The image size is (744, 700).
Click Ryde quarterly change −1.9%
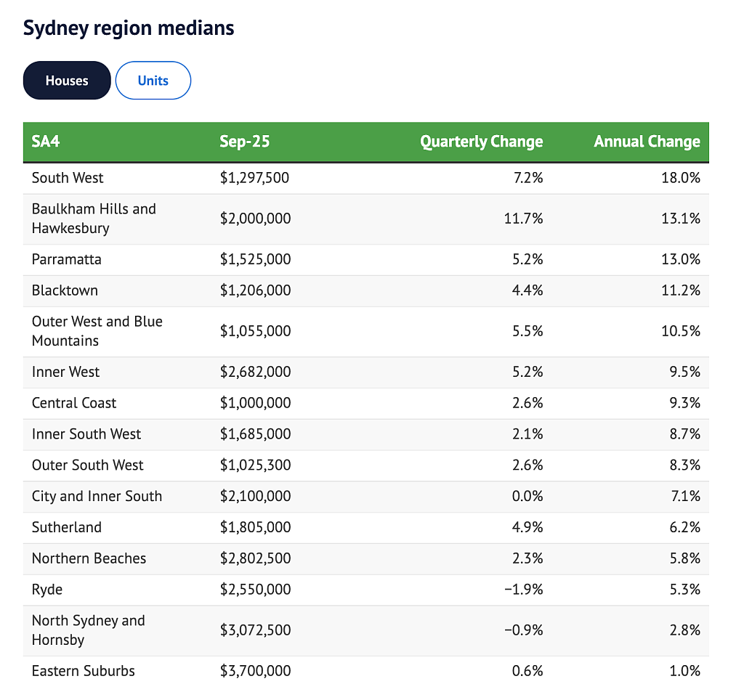click(523, 590)
